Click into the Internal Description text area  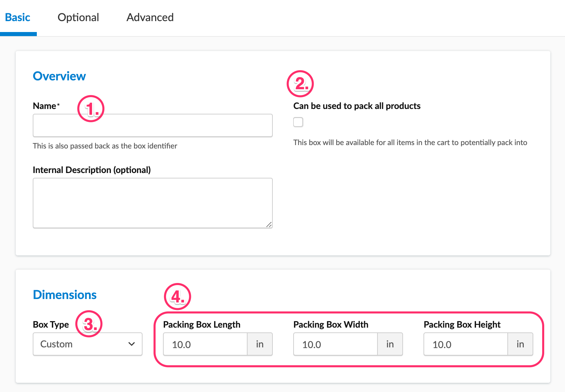coord(152,203)
